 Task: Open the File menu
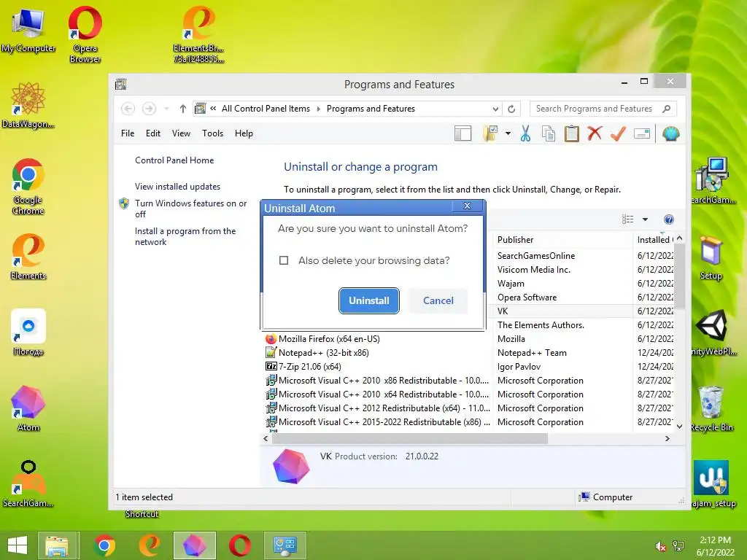128,133
